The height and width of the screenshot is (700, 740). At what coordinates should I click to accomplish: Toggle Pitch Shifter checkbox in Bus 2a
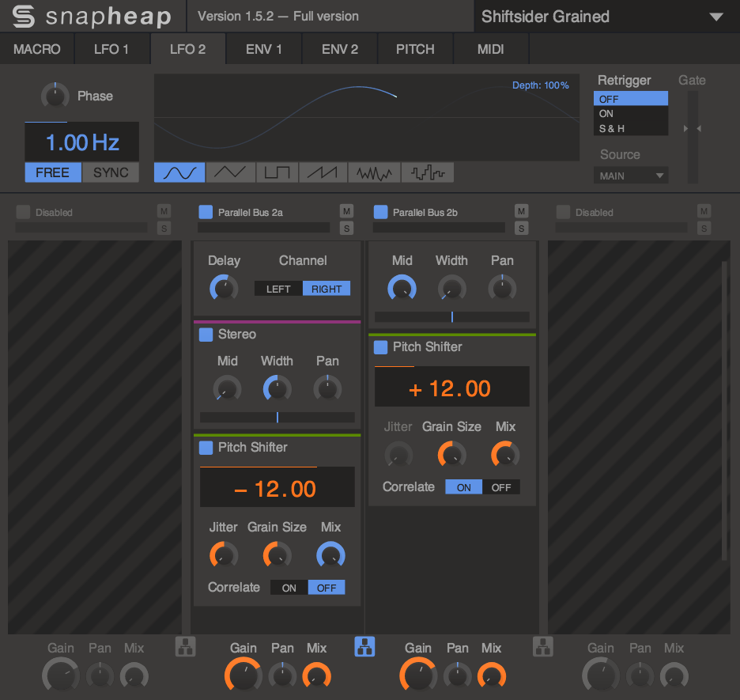(206, 448)
